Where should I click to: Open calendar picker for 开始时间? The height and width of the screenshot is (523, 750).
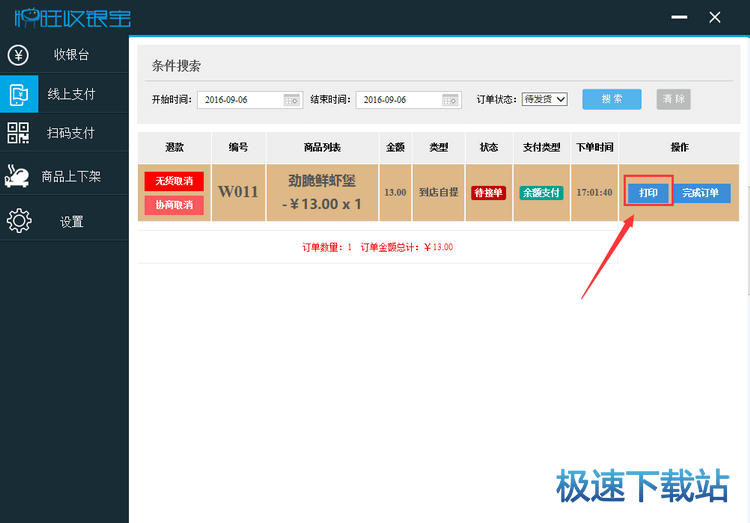pyautogui.click(x=291, y=100)
